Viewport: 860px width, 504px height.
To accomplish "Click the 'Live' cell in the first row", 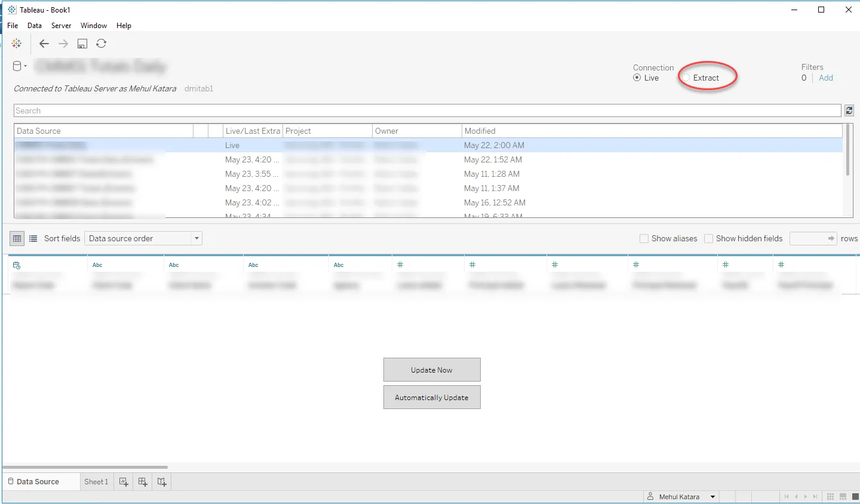I will (x=232, y=145).
